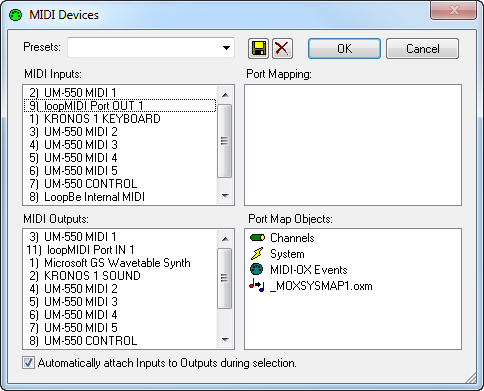Click the Channels green pill icon
The image size is (484, 391).
257,238
